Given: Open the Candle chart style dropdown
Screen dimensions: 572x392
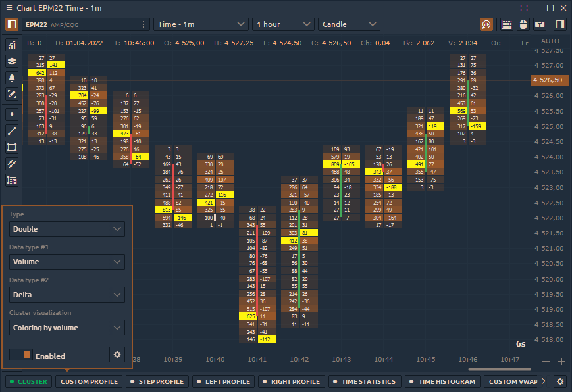Looking at the screenshot, I should [x=349, y=24].
